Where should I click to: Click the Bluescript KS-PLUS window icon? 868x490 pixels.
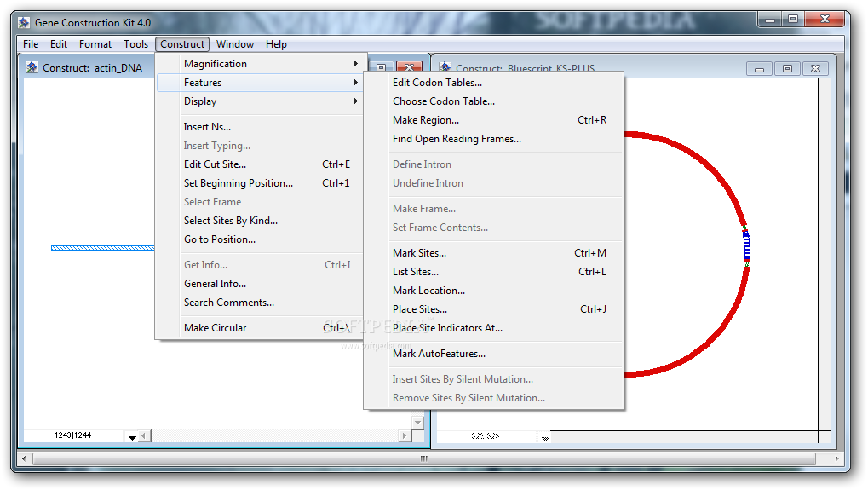click(445, 67)
